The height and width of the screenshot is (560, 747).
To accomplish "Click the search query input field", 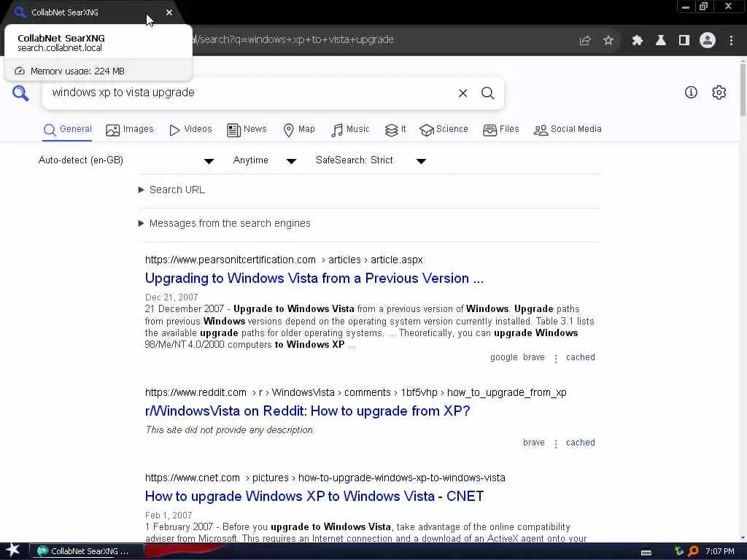I will 250,93.
